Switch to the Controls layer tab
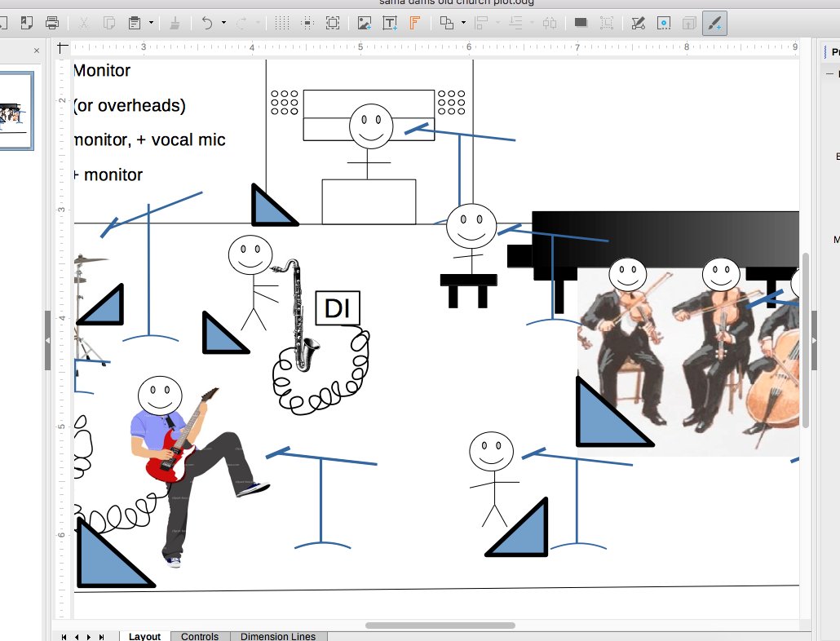This screenshot has width=840, height=641. 200,636
